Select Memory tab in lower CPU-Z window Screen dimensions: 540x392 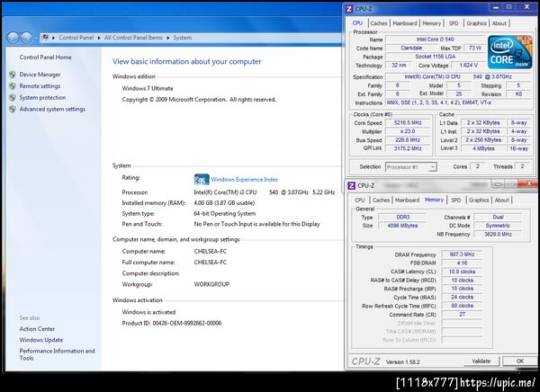pos(435,200)
